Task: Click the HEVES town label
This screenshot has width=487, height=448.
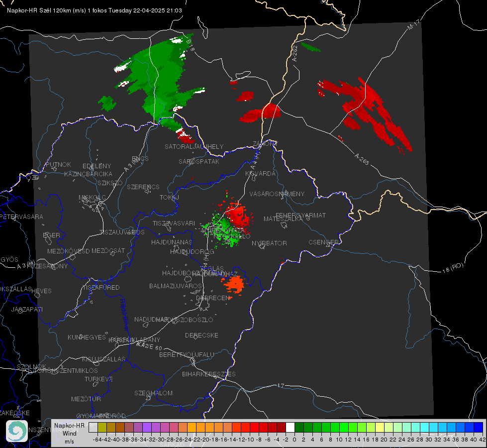Action: [42, 291]
